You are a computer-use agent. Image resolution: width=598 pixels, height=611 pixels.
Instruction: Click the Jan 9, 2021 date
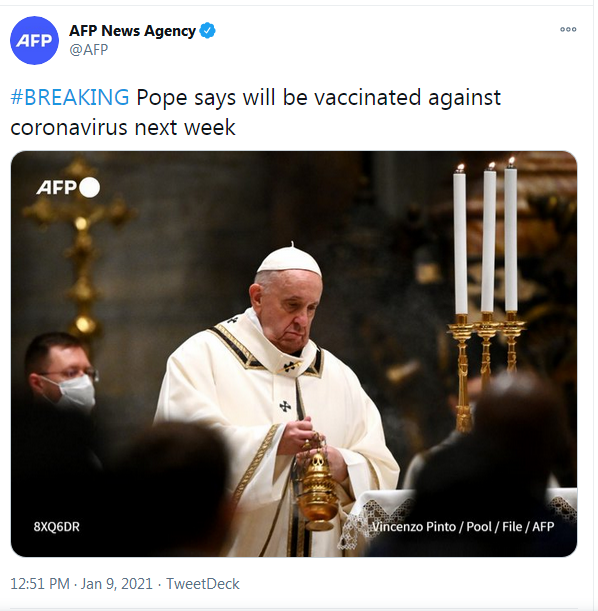click(116, 584)
